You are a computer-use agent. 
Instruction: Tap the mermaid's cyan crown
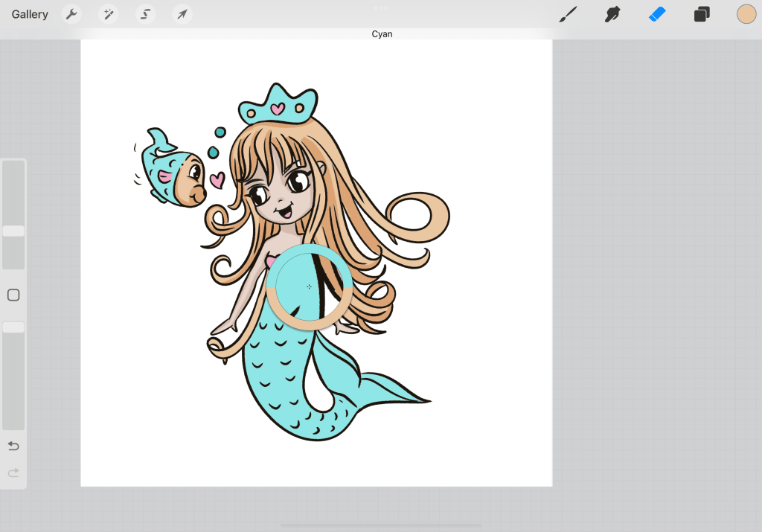pos(276,106)
